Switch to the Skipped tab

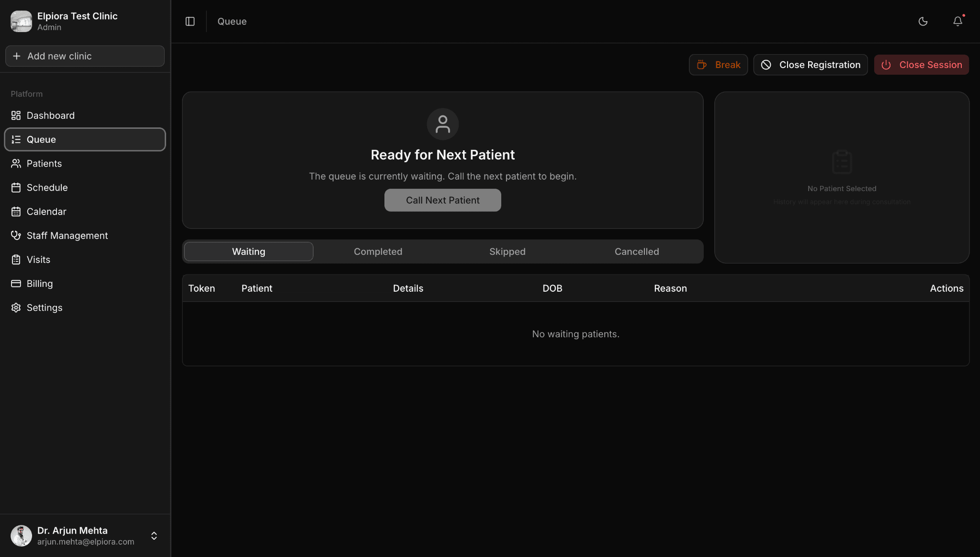click(507, 251)
